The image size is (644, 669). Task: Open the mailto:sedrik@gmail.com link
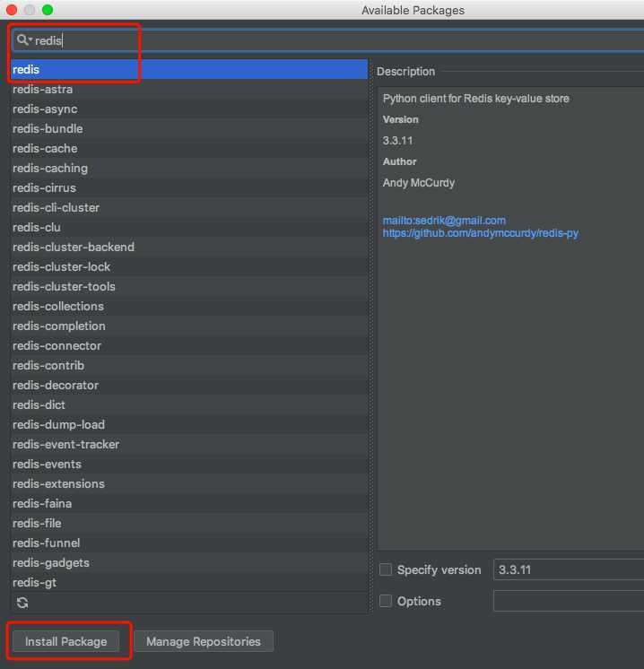(x=444, y=221)
